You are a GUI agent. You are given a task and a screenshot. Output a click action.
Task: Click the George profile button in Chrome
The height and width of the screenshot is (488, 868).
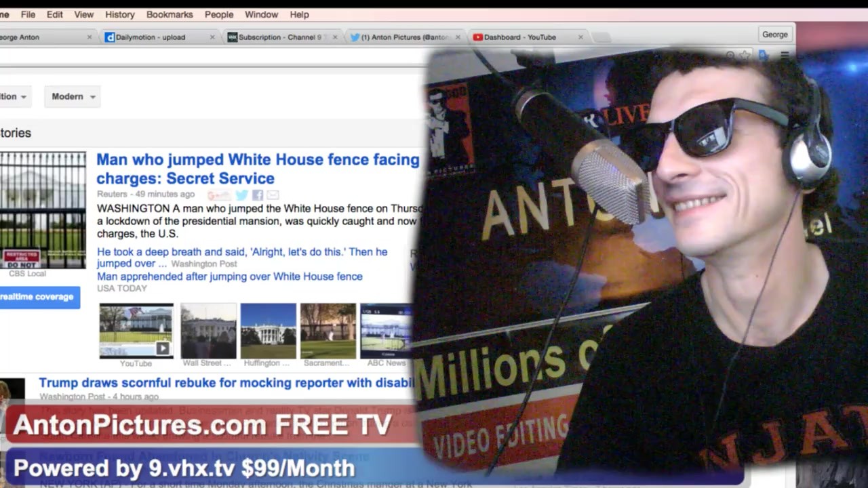774,35
